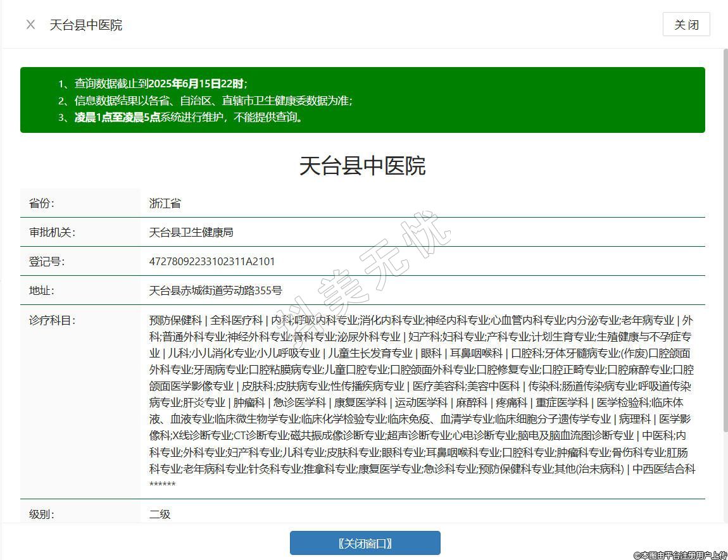Click registration number 47278092233102311A2101
728x560 pixels.
(212, 261)
